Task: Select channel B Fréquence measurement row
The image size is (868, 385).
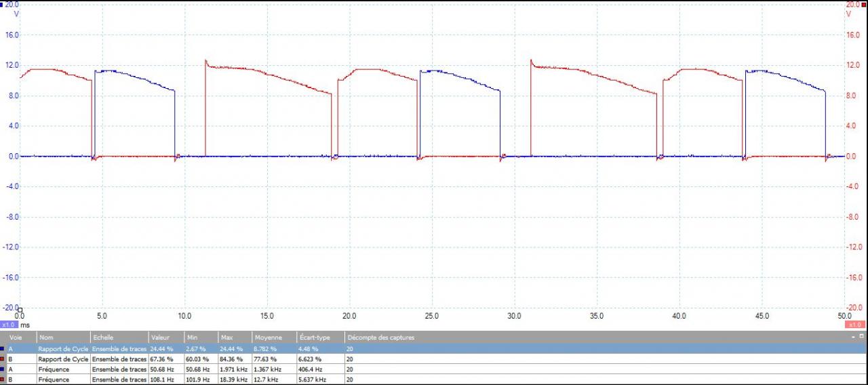Action: (x=434, y=380)
